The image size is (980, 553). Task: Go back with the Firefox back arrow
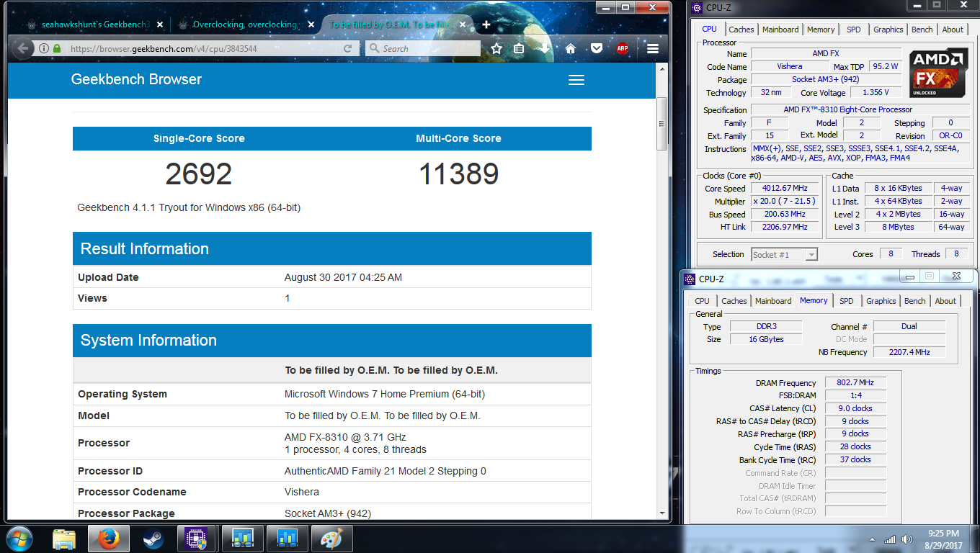22,48
